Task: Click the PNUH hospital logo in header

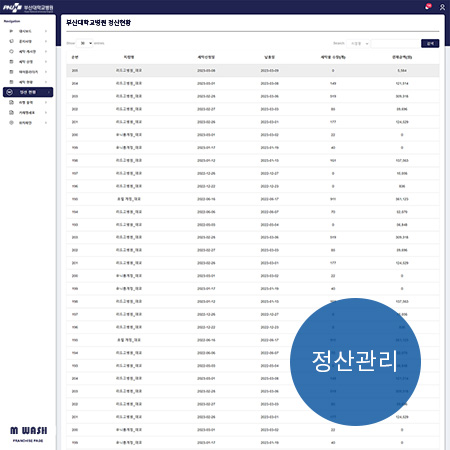Action: (x=28, y=7)
